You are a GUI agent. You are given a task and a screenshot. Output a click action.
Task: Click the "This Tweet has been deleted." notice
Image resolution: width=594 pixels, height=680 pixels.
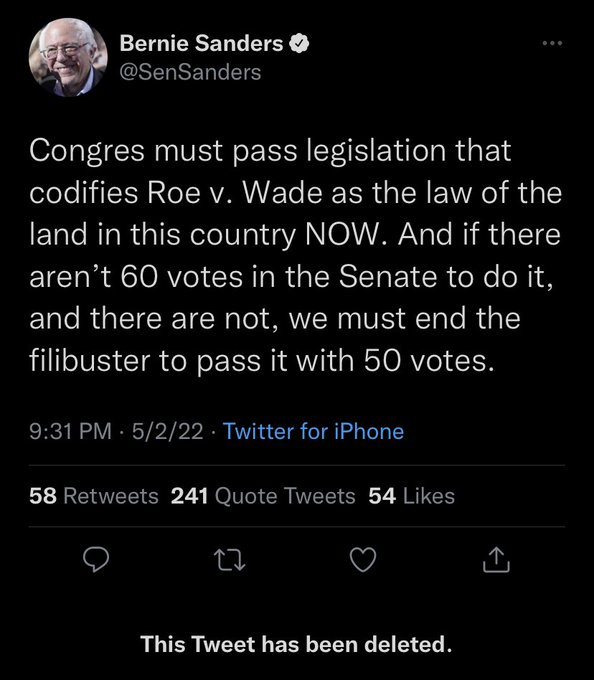point(297,644)
